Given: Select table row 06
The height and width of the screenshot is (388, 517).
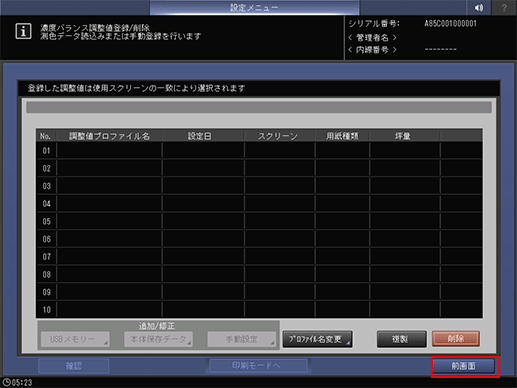Looking at the screenshot, I should click(259, 239).
